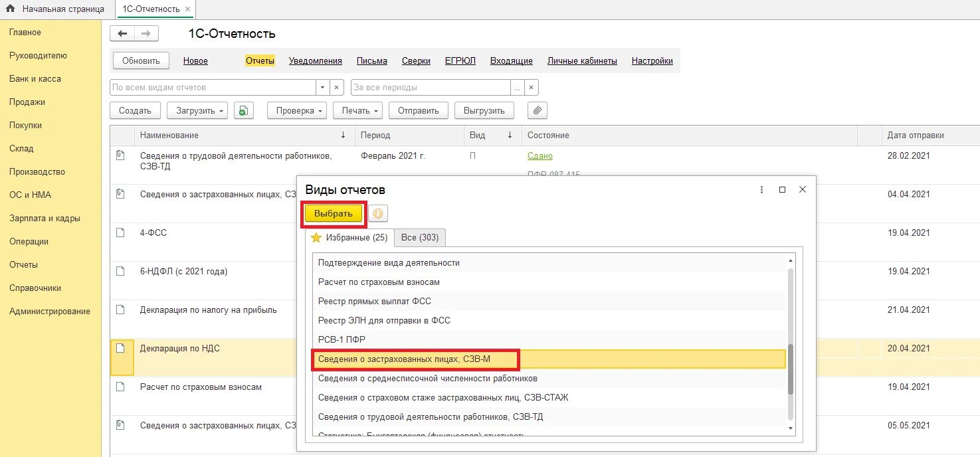Open the Входящие section

pos(512,60)
